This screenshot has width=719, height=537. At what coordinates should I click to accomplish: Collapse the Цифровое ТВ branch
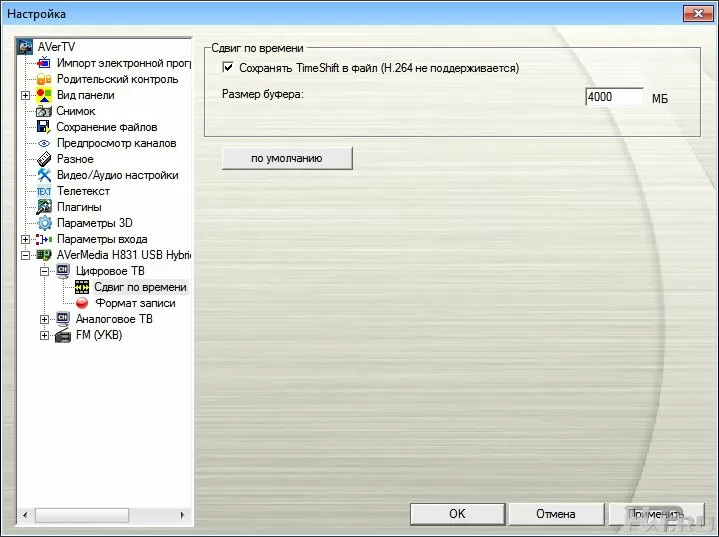click(x=44, y=271)
